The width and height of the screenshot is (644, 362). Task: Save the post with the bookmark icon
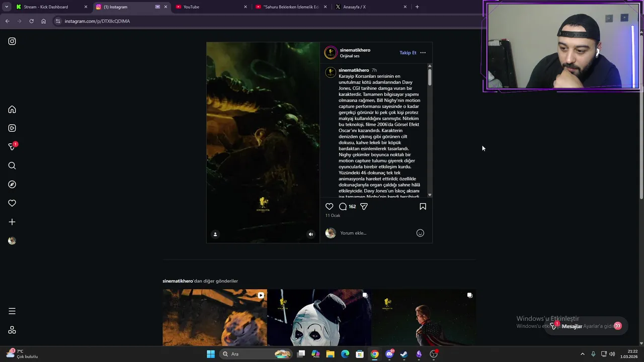coord(423,207)
